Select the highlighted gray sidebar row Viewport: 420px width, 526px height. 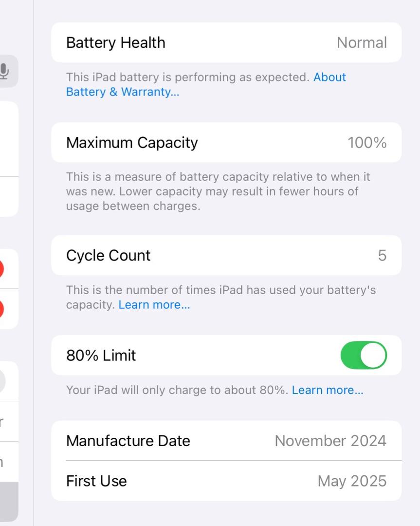(x=9, y=501)
